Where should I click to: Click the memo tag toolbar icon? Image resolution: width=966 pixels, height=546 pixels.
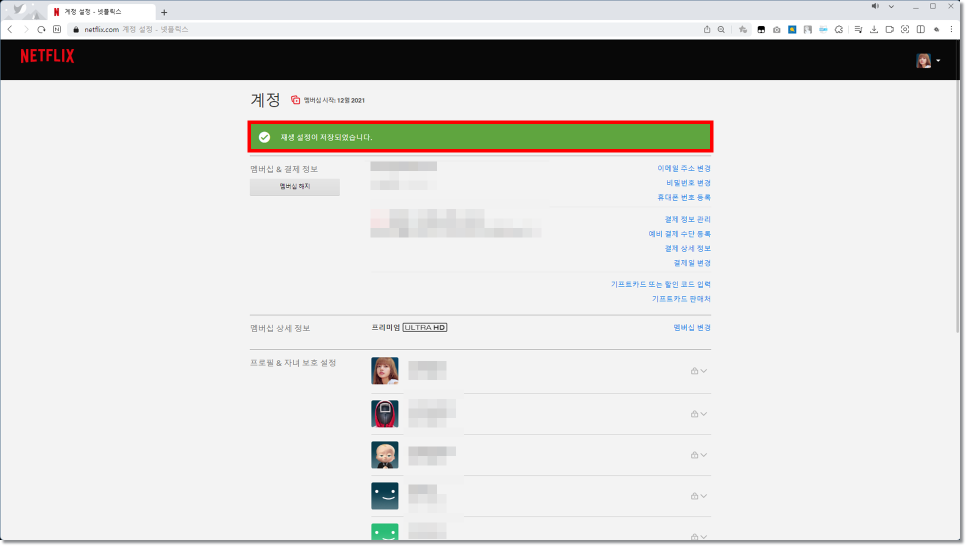[890, 29]
